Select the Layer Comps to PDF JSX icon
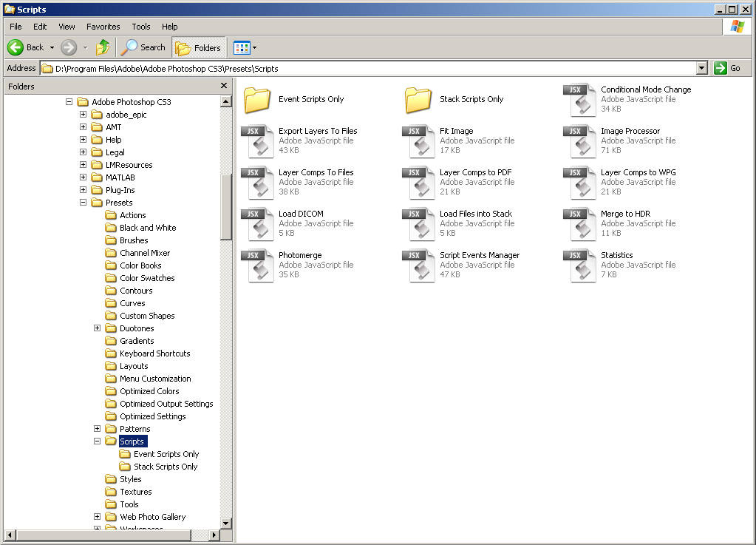Image resolution: width=756 pixels, height=545 pixels. 419,183
